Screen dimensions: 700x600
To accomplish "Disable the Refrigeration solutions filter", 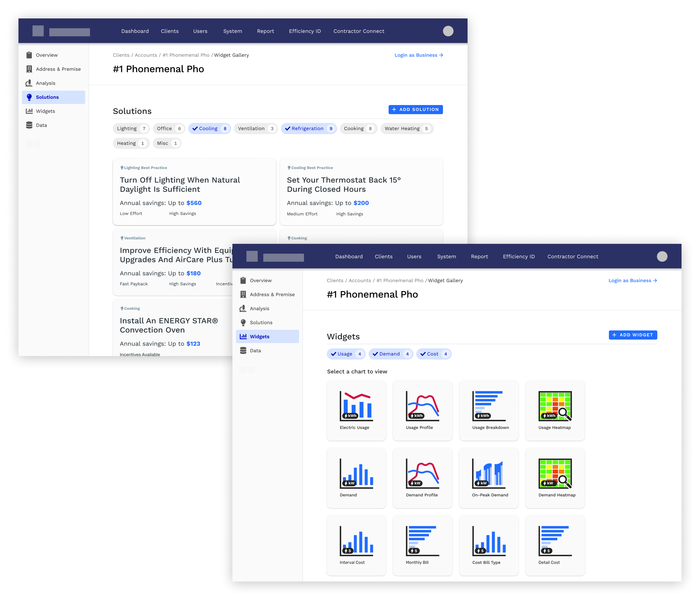I will [309, 129].
